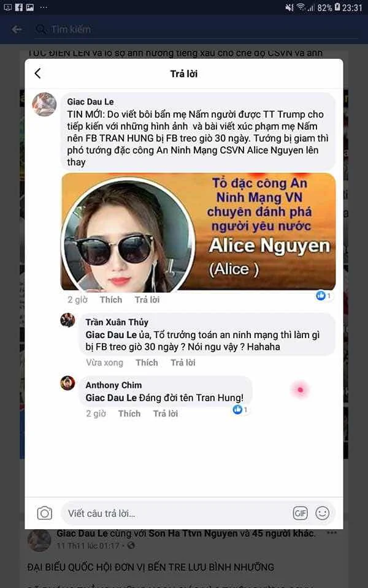This screenshot has width=368, height=588.
Task: Open Anthony Chim's name link
Action: (113, 385)
